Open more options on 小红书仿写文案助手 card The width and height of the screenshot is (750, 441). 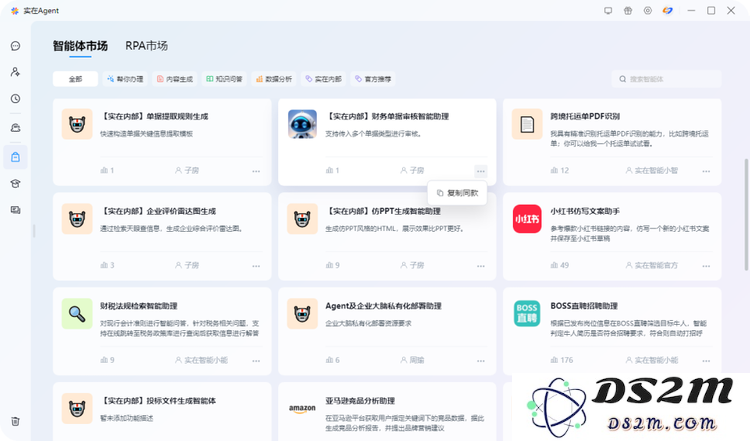(706, 265)
